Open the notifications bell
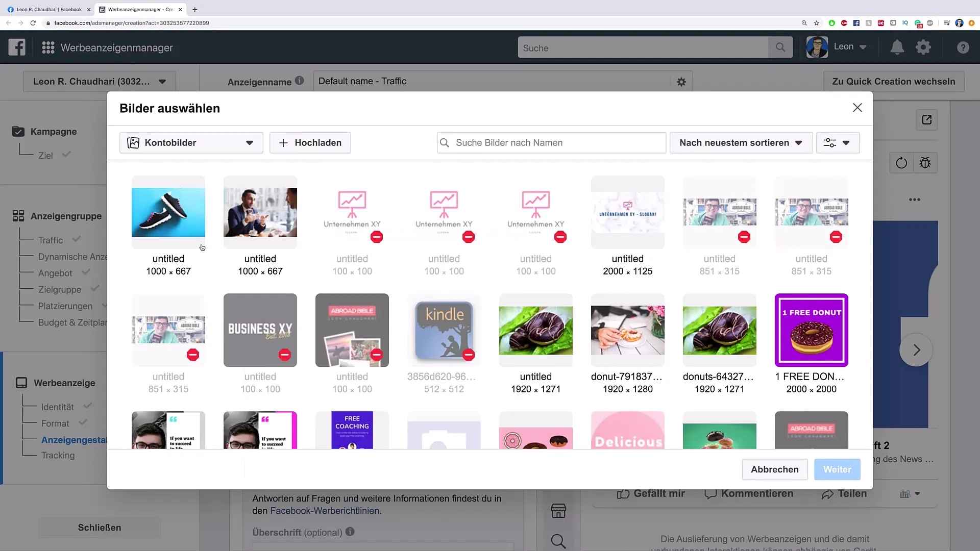The width and height of the screenshot is (980, 551). click(897, 47)
